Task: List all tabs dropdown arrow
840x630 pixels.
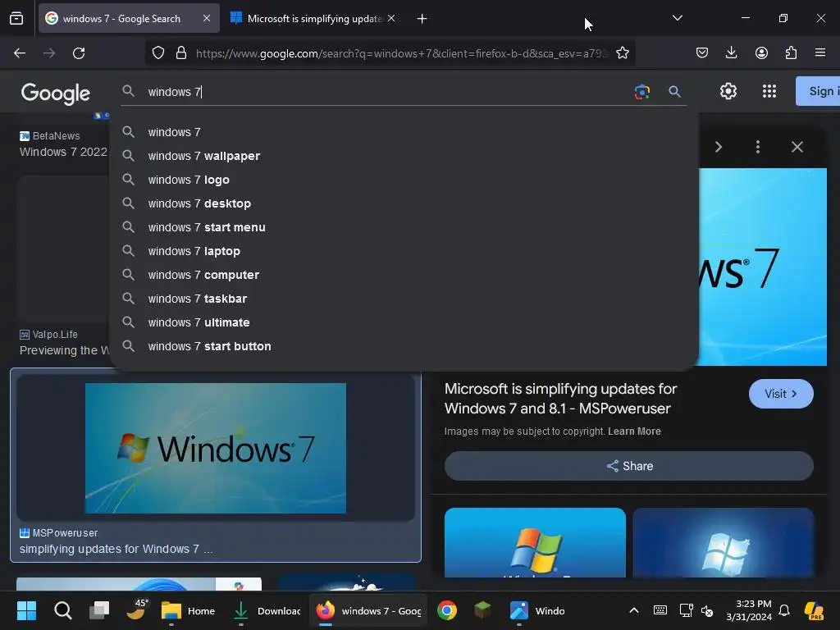Action: 677,18
